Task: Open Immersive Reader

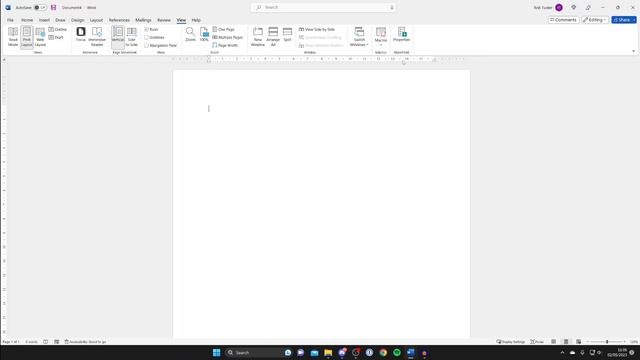Action: tap(97, 37)
